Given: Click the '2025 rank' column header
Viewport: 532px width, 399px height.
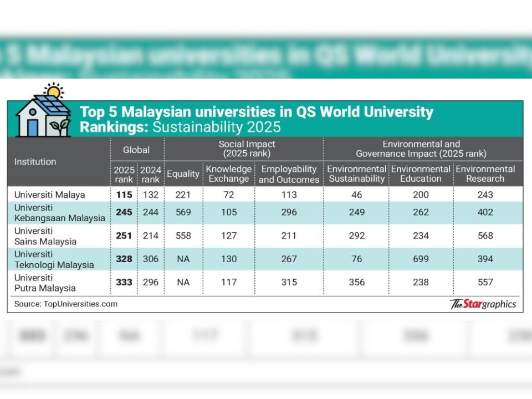Looking at the screenshot, I should tap(124, 175).
